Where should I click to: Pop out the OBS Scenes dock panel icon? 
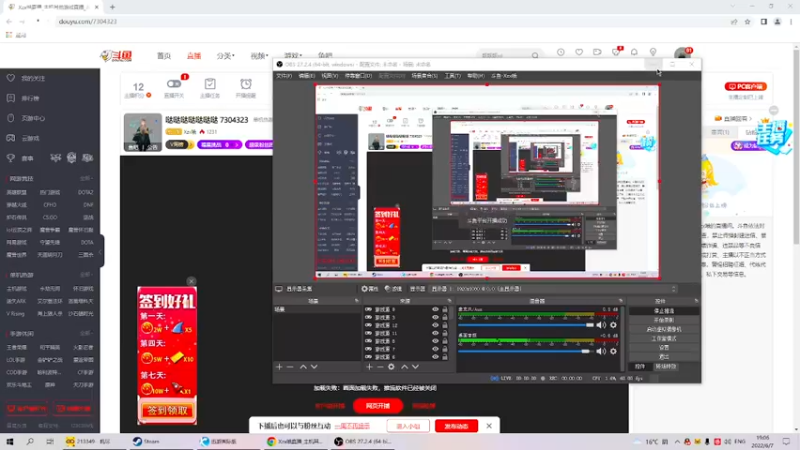pos(357,301)
